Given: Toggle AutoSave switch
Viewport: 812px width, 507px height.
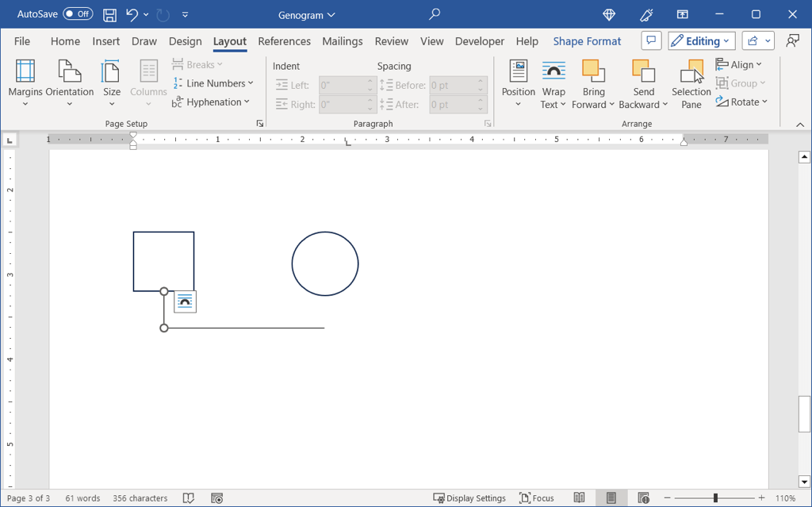Looking at the screenshot, I should click(x=78, y=14).
